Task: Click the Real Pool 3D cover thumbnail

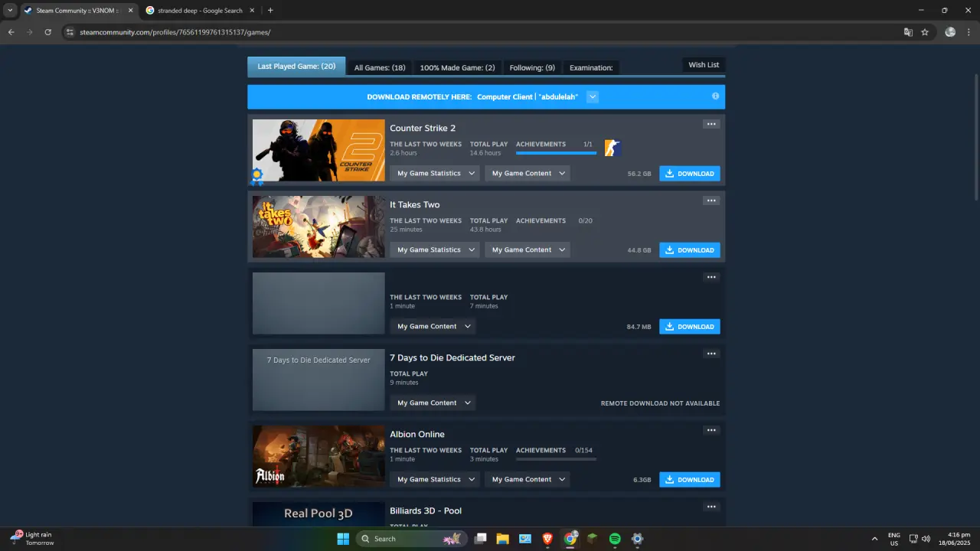Action: [318, 514]
